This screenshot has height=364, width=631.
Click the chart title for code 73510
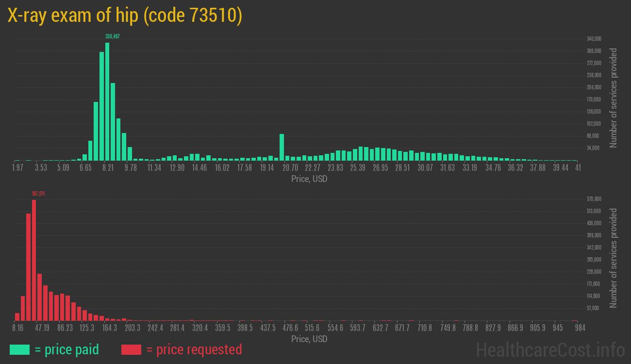tap(125, 16)
